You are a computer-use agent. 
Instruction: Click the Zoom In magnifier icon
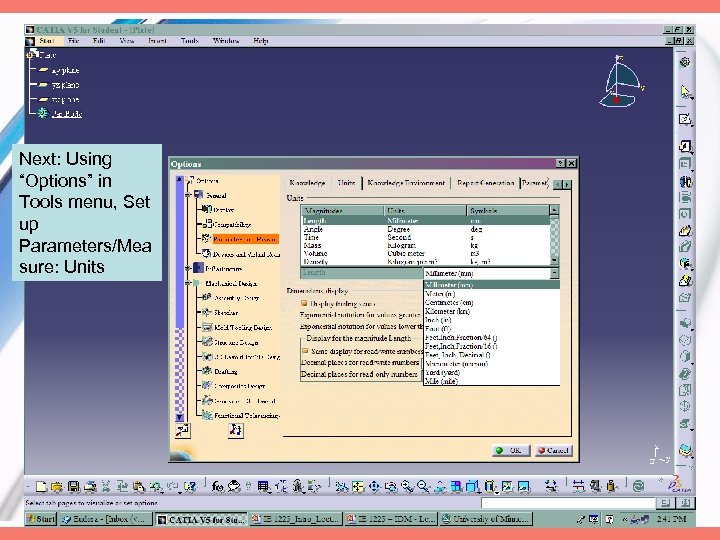407,486
